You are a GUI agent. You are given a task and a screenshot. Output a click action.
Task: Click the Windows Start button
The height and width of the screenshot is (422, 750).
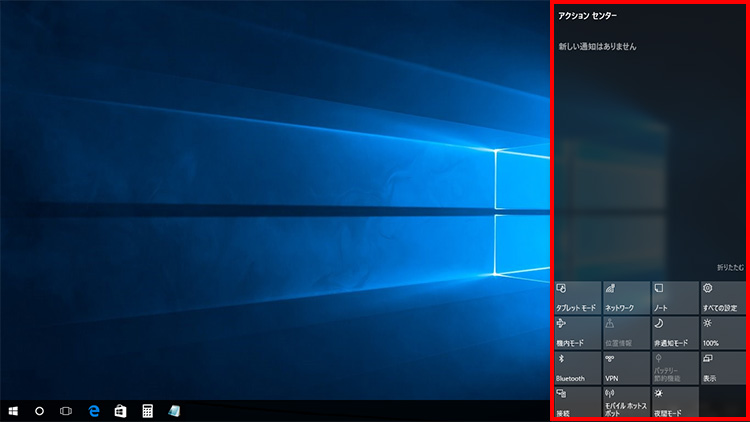tap(14, 410)
